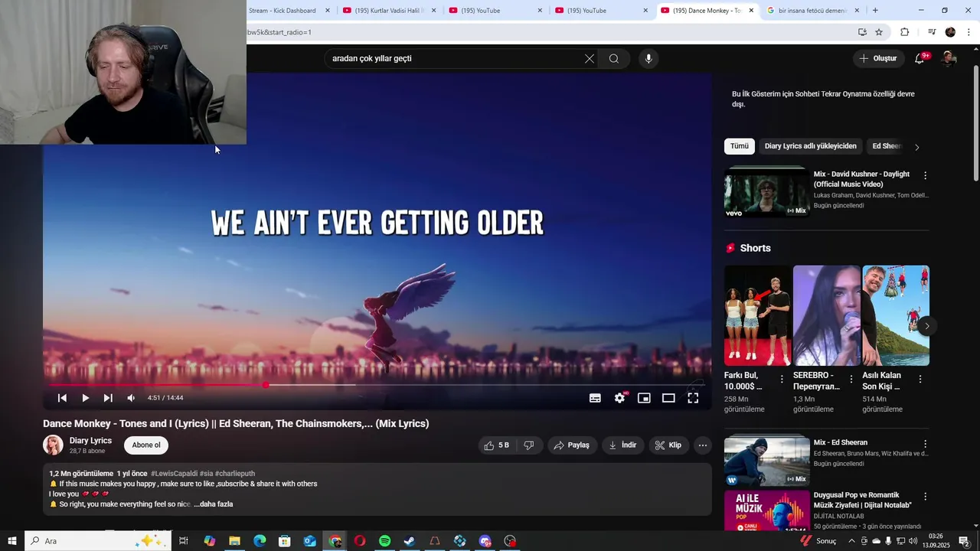Open more actions three-dot menu under video
This screenshot has height=551, width=980.
tap(703, 445)
